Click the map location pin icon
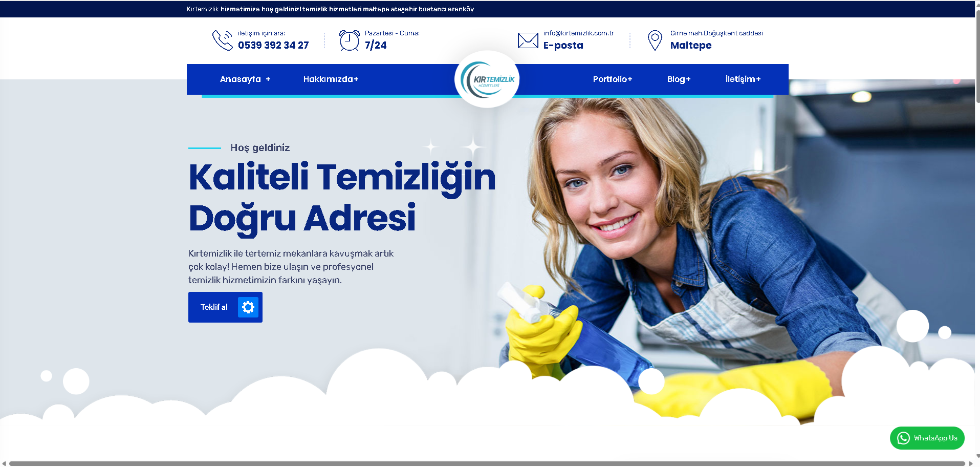This screenshot has height=467, width=980. [x=655, y=40]
